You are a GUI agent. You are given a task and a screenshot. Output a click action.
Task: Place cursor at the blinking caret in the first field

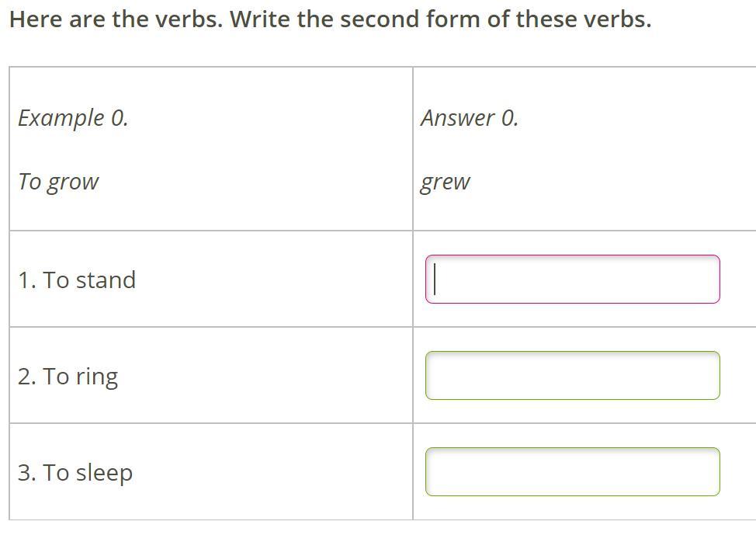(435, 280)
